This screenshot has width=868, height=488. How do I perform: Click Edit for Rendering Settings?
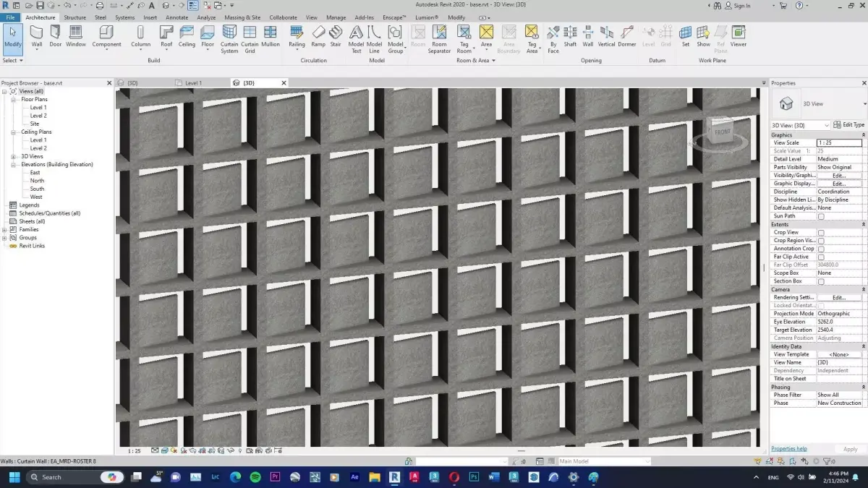[x=839, y=297]
